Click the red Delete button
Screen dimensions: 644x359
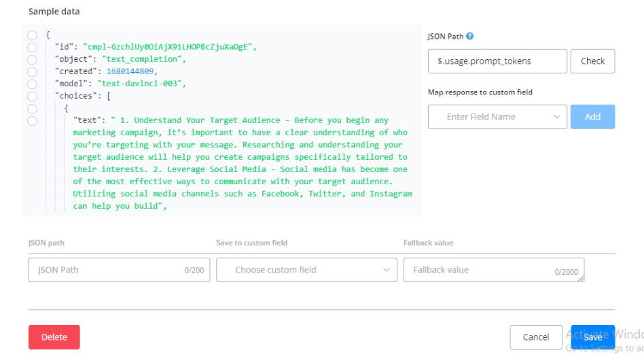54,337
